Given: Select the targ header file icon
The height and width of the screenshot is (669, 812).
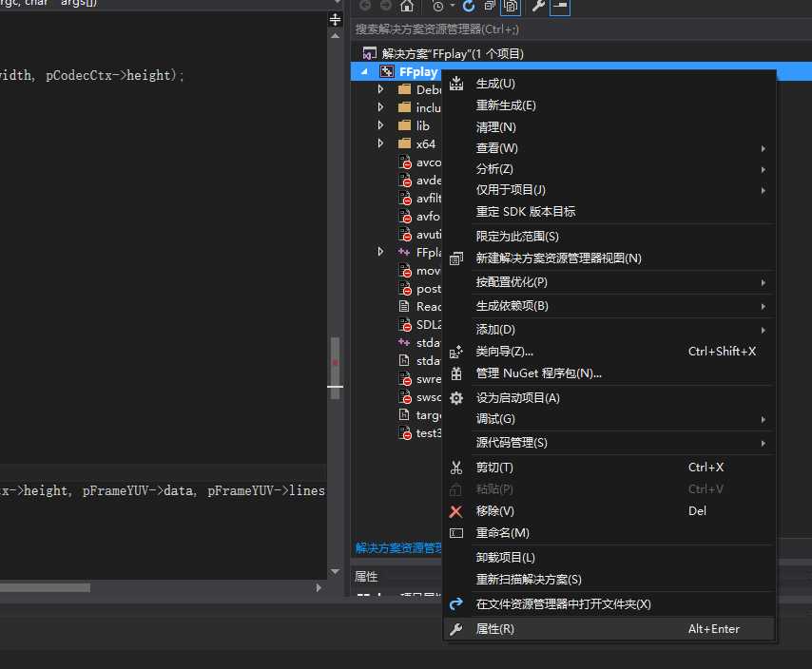Looking at the screenshot, I should tap(404, 415).
